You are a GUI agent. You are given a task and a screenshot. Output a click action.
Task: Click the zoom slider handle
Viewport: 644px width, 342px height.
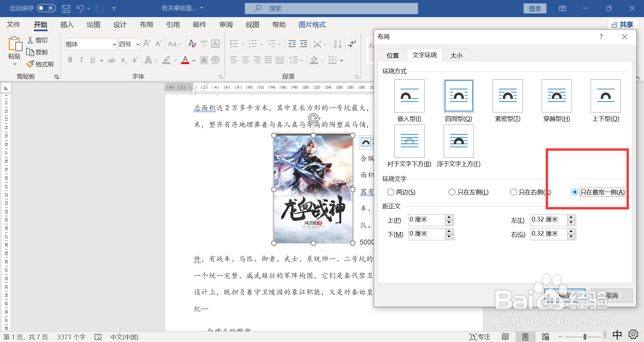585,337
